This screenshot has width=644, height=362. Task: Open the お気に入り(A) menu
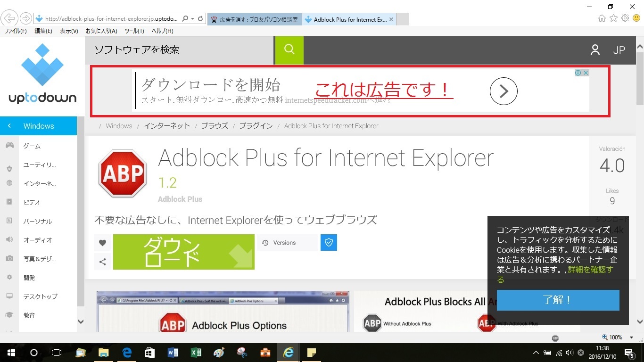pos(101,31)
